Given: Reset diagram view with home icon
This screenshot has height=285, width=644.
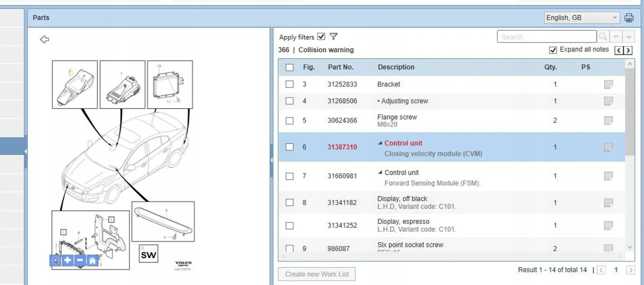Looking at the screenshot, I should tap(92, 260).
